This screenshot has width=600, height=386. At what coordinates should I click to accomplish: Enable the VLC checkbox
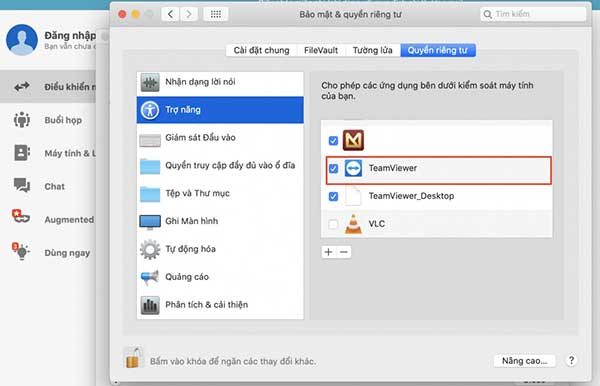pos(333,224)
